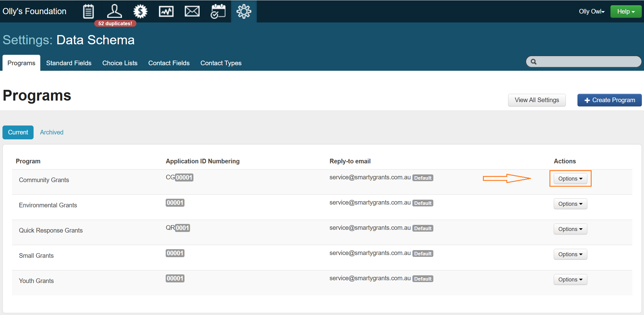Screen dimensions: 644x315
Task: Open the funding dollar badge icon
Action: click(140, 12)
